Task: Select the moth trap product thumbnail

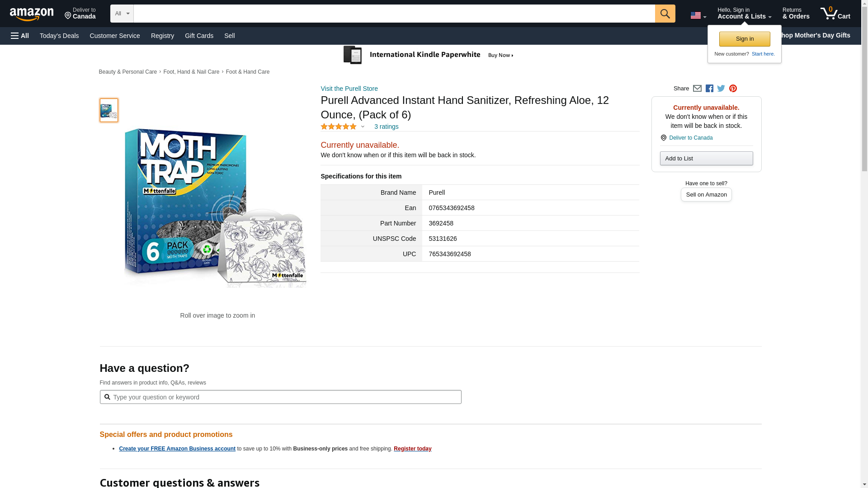Action: (x=108, y=110)
